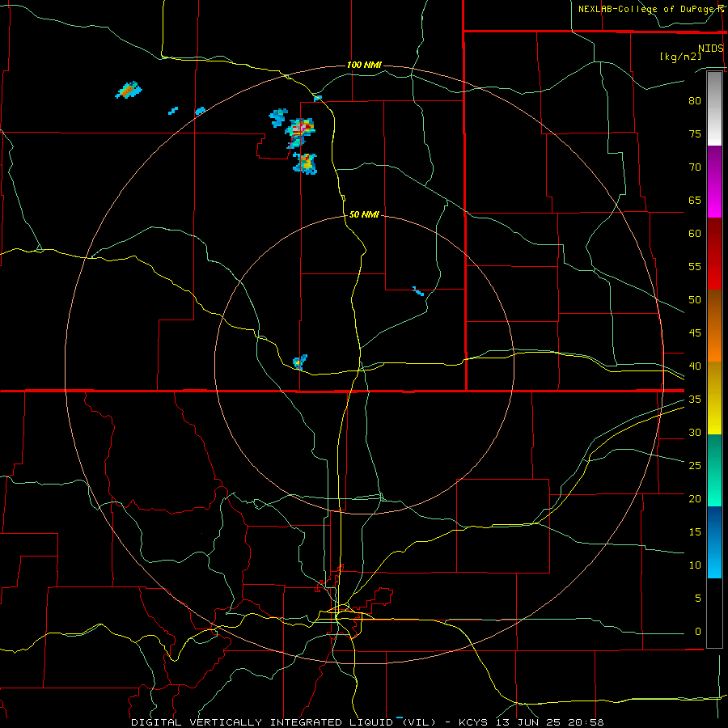Click scale value 70
Viewport: 728px width, 728px height.
tap(695, 167)
